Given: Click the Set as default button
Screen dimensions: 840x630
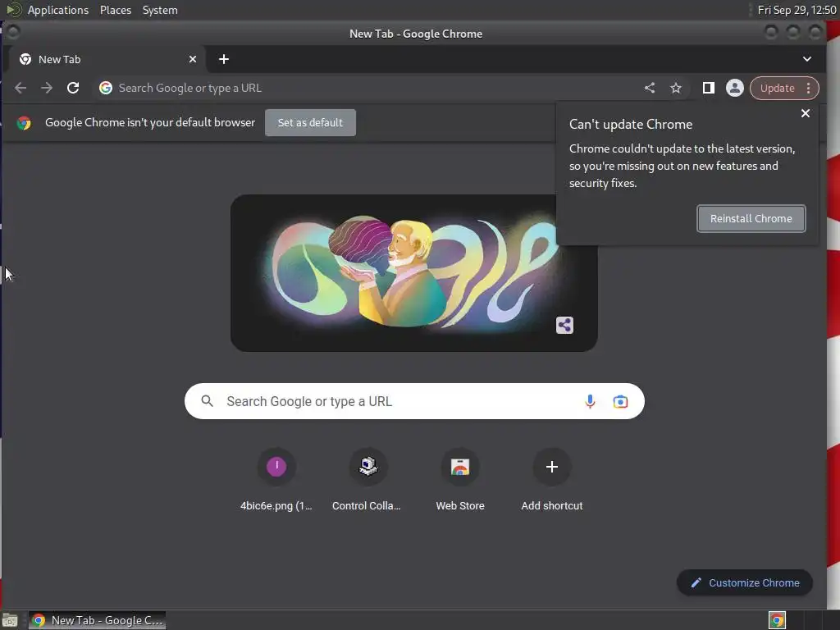Looking at the screenshot, I should 310,123.
